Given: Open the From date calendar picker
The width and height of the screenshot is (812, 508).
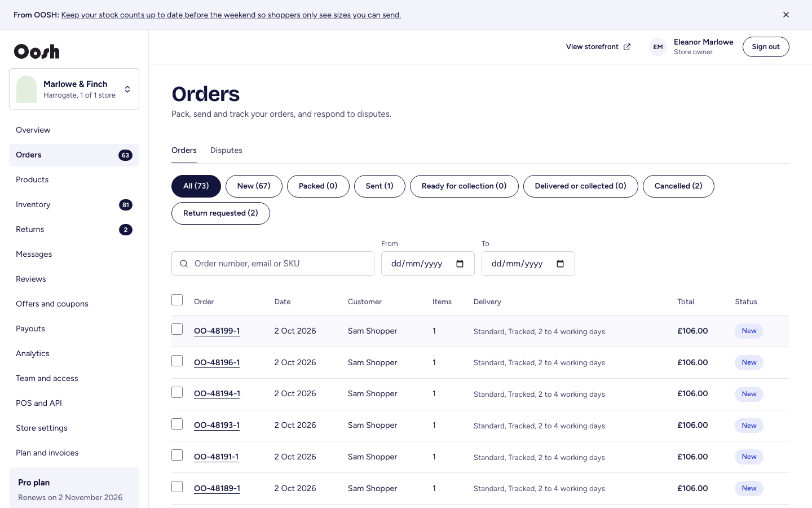Looking at the screenshot, I should coord(460,264).
